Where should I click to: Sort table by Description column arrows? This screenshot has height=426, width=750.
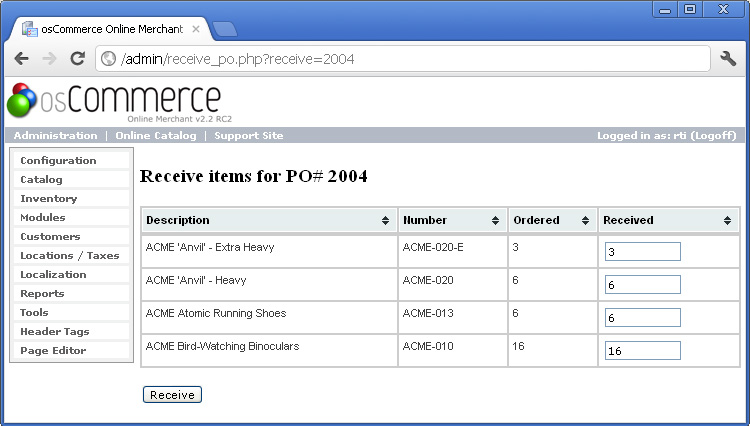click(386, 220)
